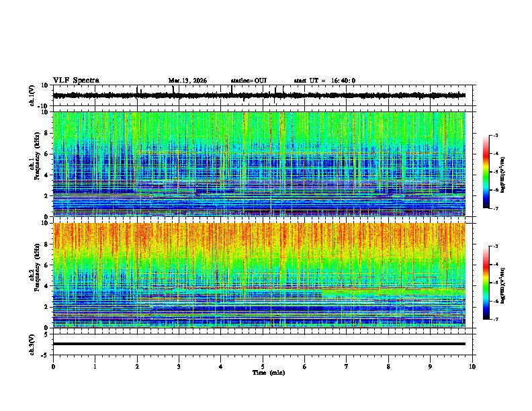Click the time-axis tick label '4'
Viewport: 532px width, 411px height.
click(221, 367)
